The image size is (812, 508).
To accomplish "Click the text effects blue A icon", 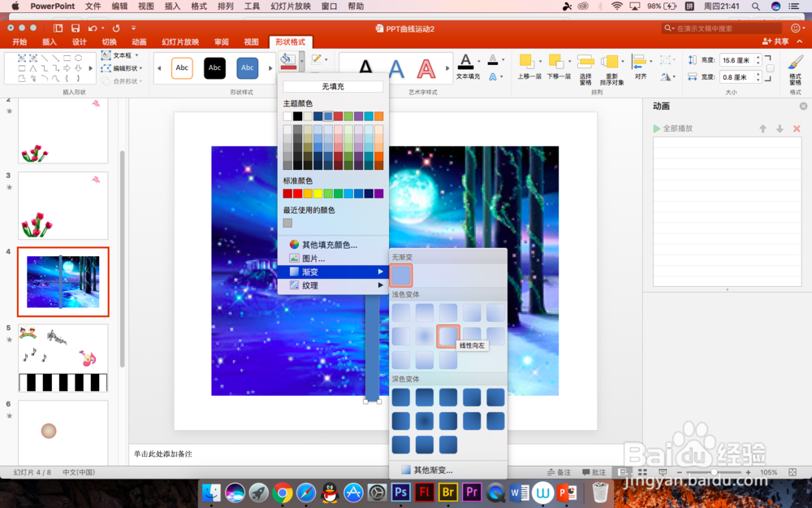I will tap(493, 76).
